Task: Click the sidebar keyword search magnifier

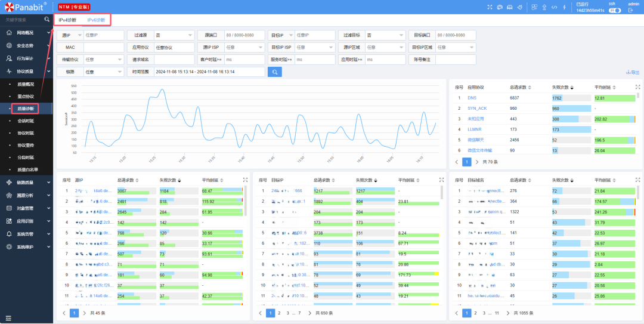Action: 47,19
